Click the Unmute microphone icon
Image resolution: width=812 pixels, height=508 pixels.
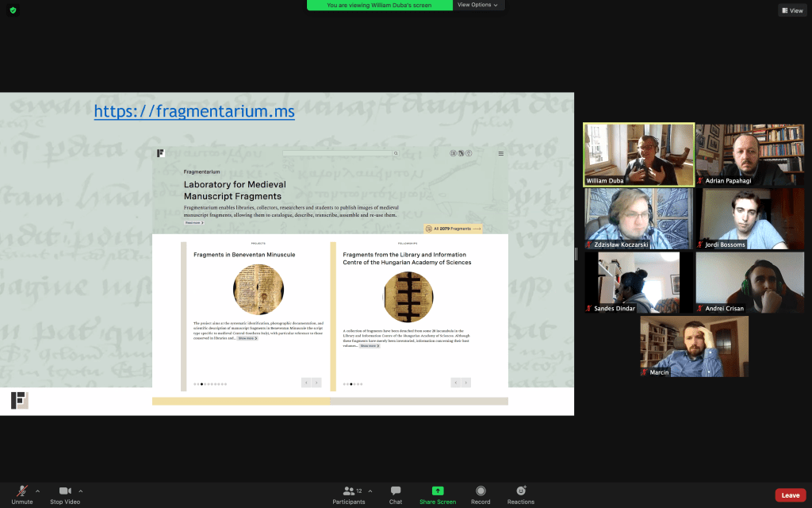pos(22,491)
